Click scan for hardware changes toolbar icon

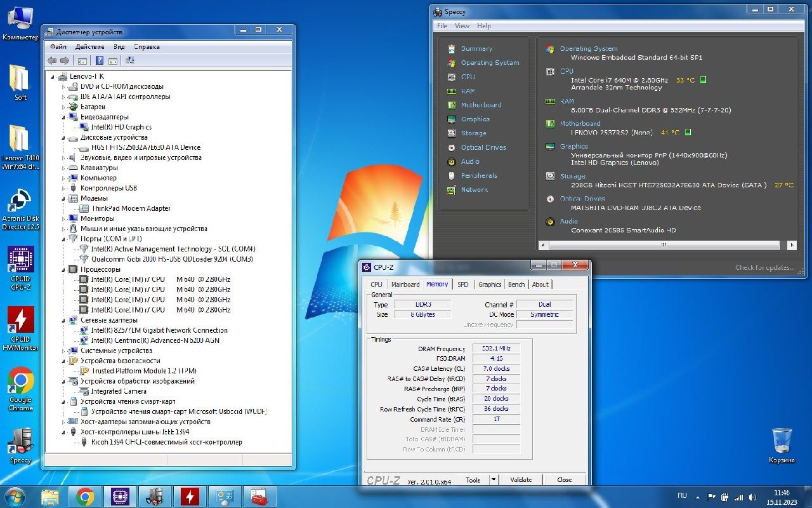tap(130, 60)
